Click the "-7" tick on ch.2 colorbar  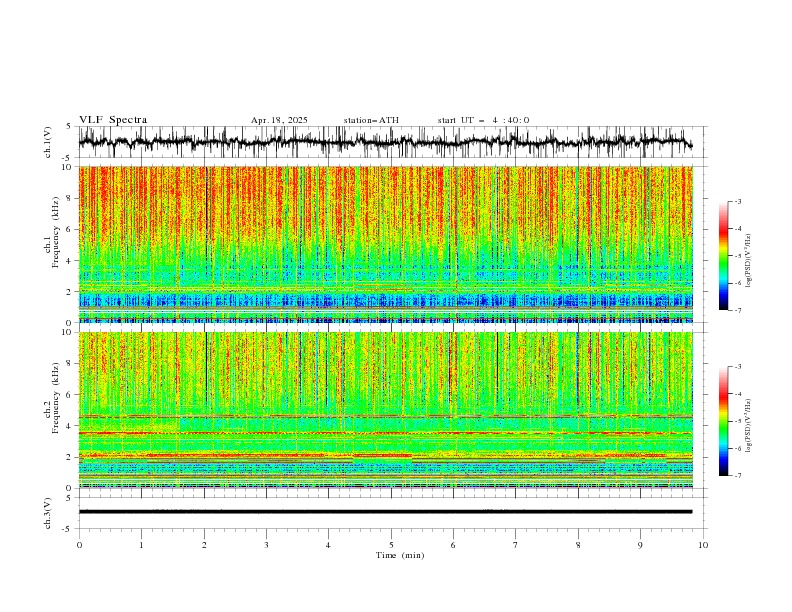(738, 475)
